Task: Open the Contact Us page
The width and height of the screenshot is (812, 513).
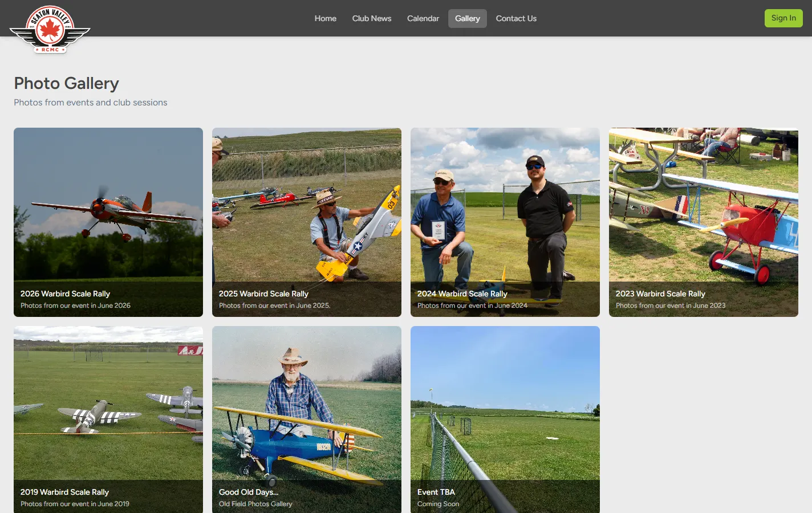Action: coord(516,18)
